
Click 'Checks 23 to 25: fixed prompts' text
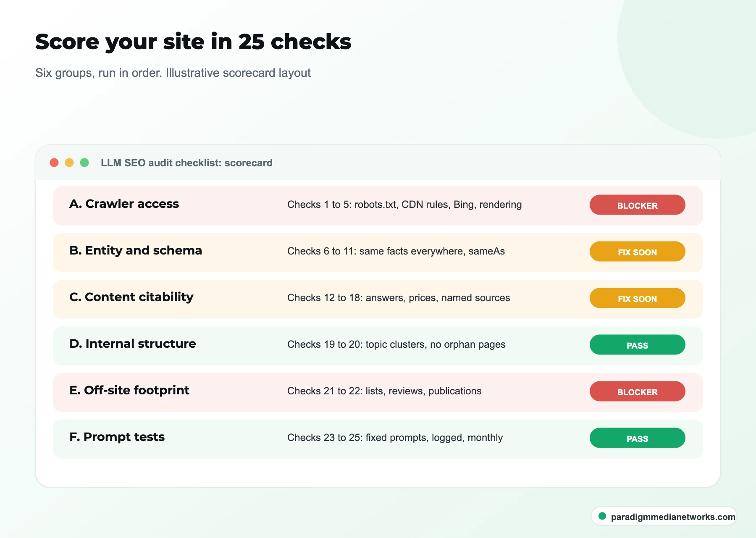[395, 438]
